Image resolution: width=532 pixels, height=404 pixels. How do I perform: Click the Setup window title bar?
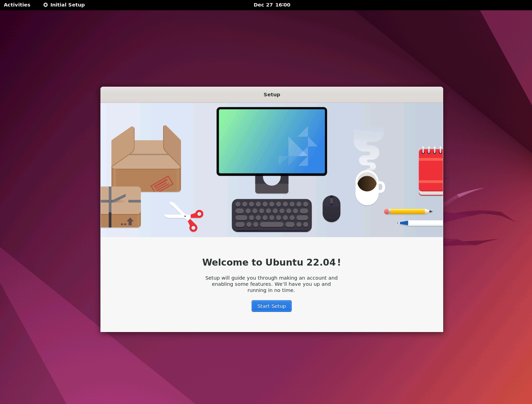(272, 95)
